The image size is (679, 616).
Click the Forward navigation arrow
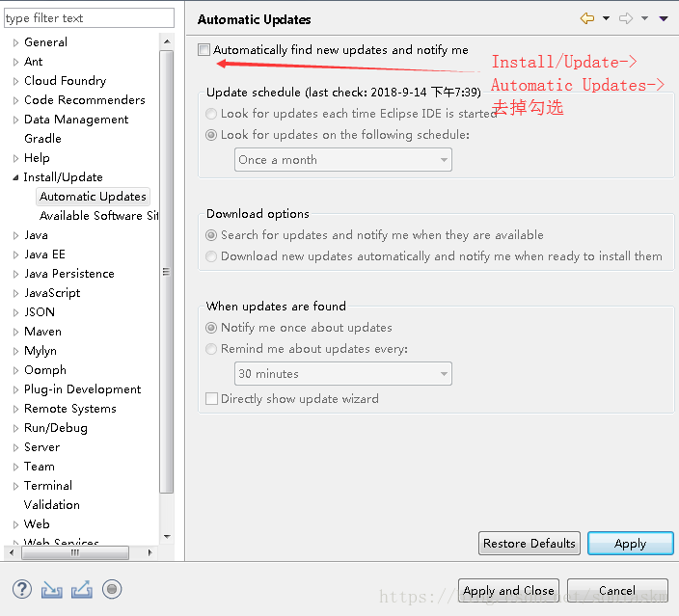[626, 18]
